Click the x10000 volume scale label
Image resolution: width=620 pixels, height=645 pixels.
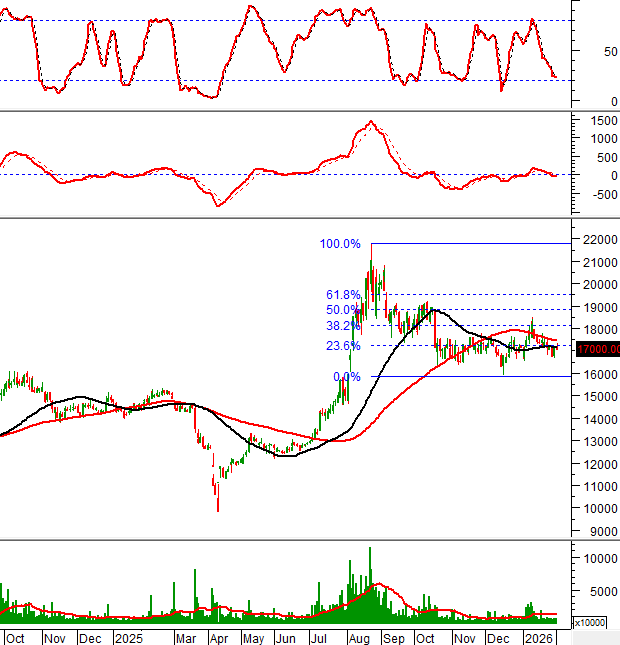[588, 623]
